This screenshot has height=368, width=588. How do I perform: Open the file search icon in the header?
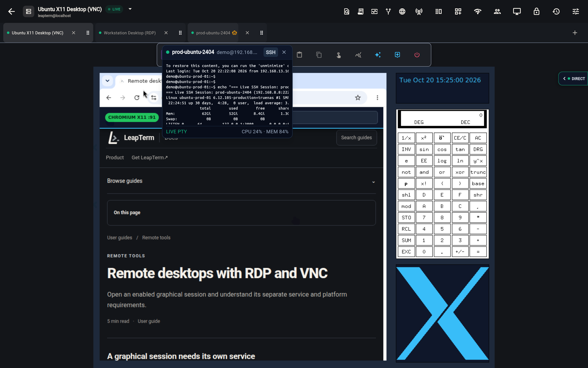(346, 11)
